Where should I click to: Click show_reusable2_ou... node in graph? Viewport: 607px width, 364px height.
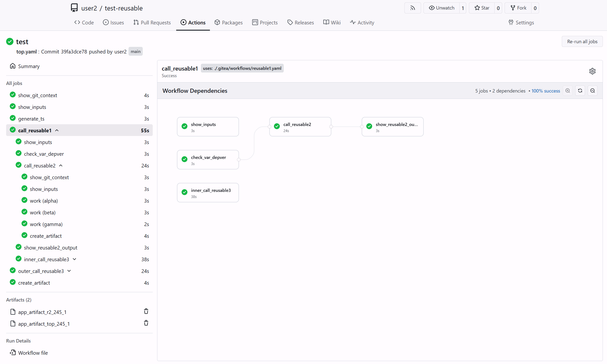pos(392,126)
